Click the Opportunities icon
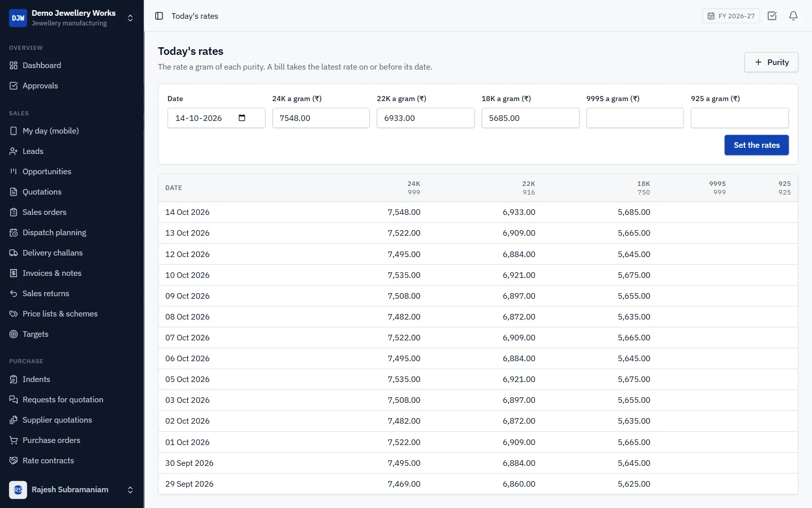The width and height of the screenshot is (812, 508). pos(14,172)
